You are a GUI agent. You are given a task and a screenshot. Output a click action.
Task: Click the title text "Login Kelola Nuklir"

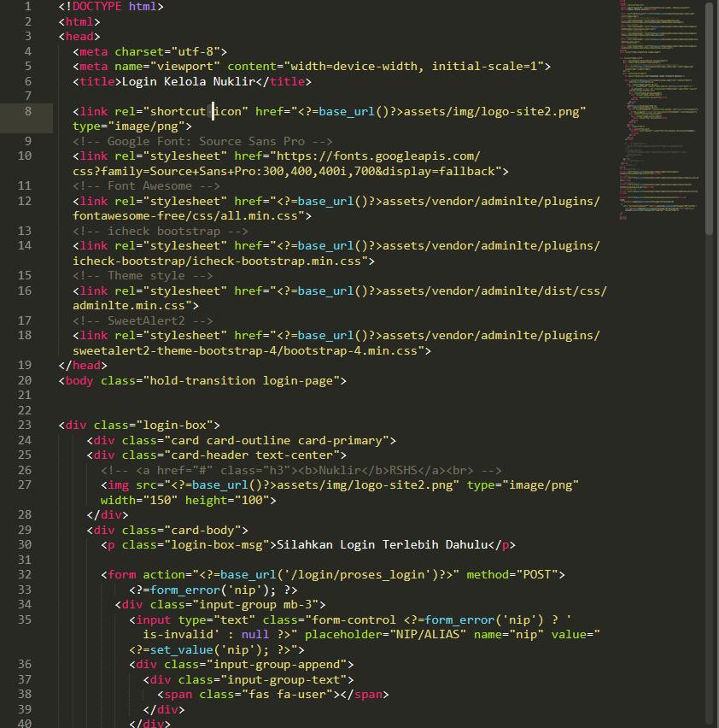189,82
